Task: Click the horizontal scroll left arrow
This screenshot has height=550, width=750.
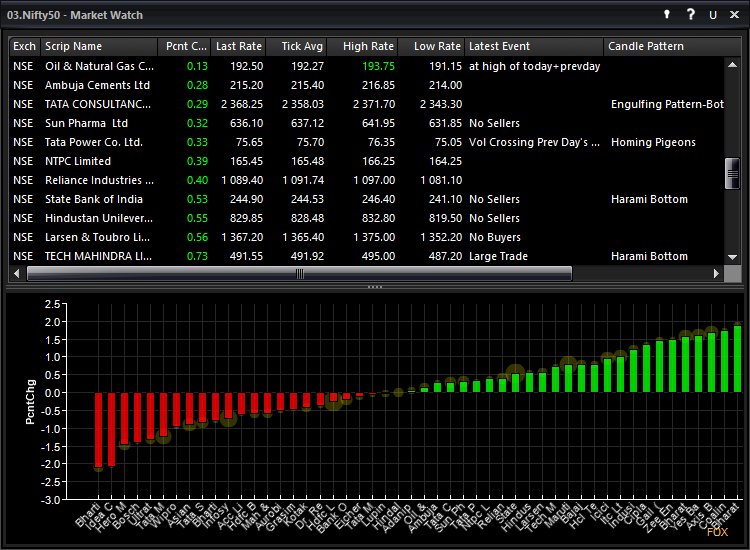Action: pos(17,274)
